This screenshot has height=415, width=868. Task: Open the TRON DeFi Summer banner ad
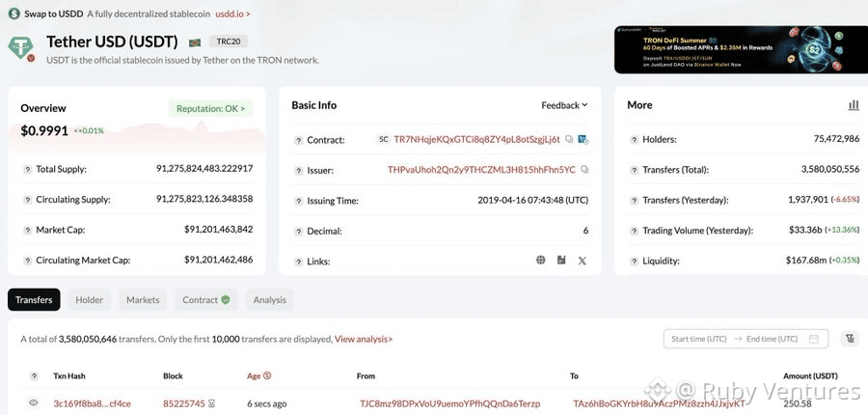pos(742,50)
